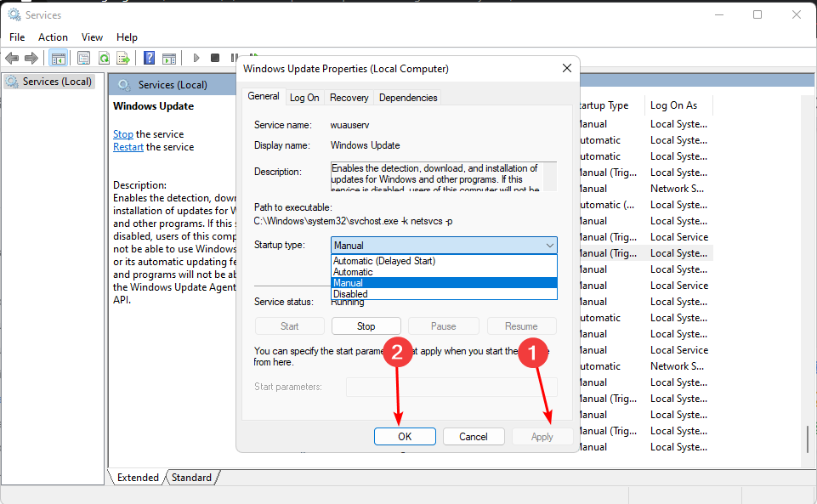Switch to the Standard view tab
Image resolution: width=817 pixels, height=504 pixels.
pos(191,478)
